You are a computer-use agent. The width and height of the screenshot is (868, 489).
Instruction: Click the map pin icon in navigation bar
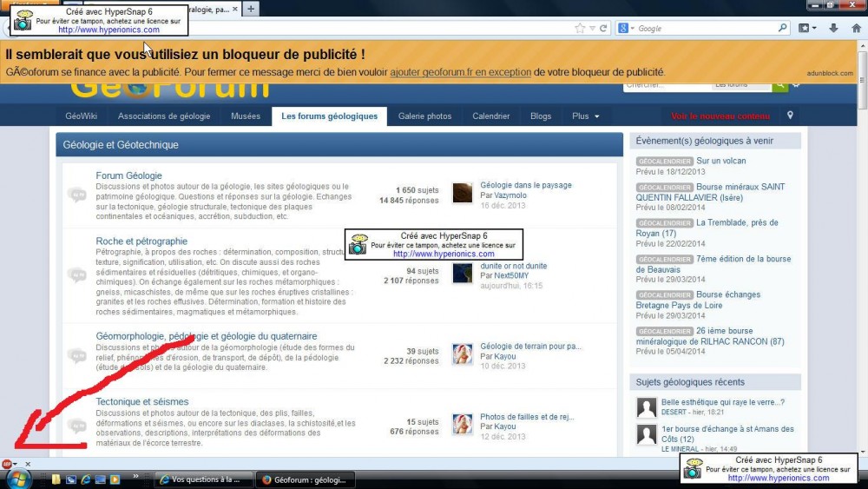(790, 116)
